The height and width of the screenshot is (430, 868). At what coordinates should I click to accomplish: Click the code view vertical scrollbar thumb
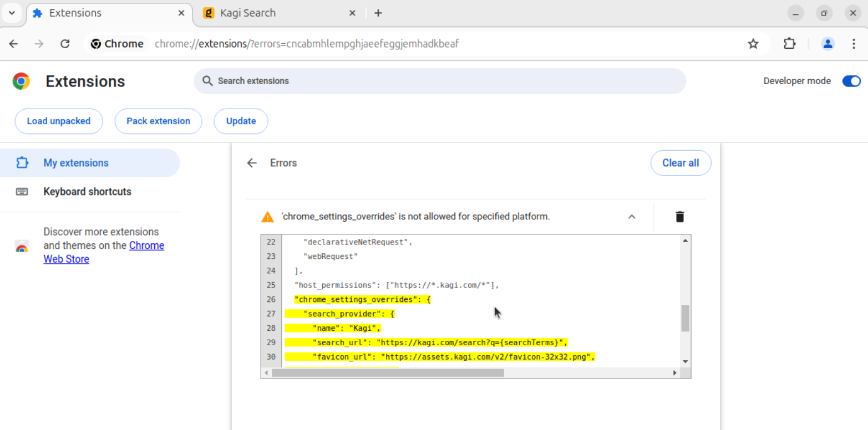(x=686, y=318)
